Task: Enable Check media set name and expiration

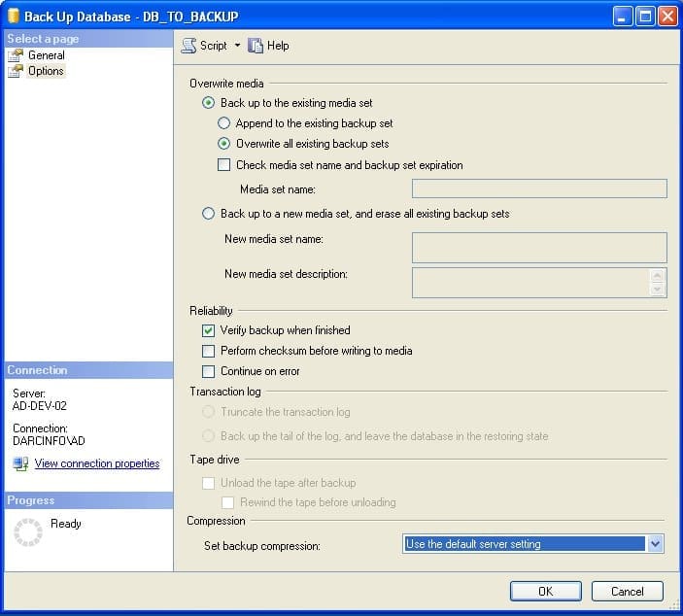Action: [223, 164]
